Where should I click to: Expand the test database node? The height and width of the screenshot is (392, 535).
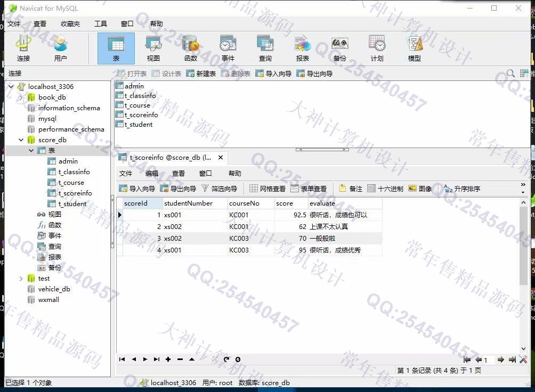(21, 279)
